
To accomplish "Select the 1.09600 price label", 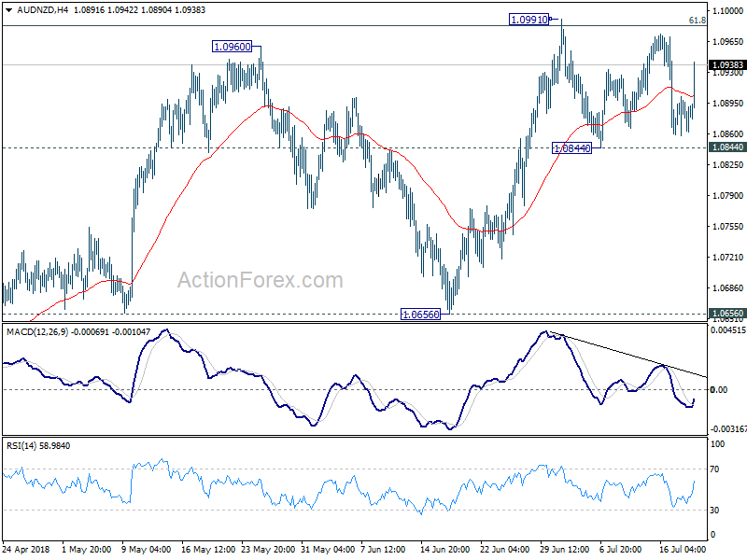I will pos(232,47).
